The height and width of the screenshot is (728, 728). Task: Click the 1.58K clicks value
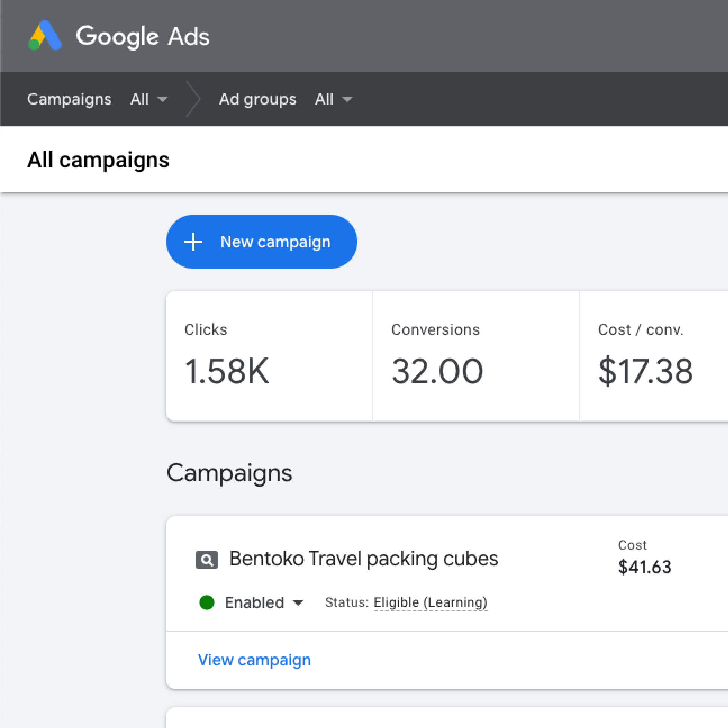(227, 371)
